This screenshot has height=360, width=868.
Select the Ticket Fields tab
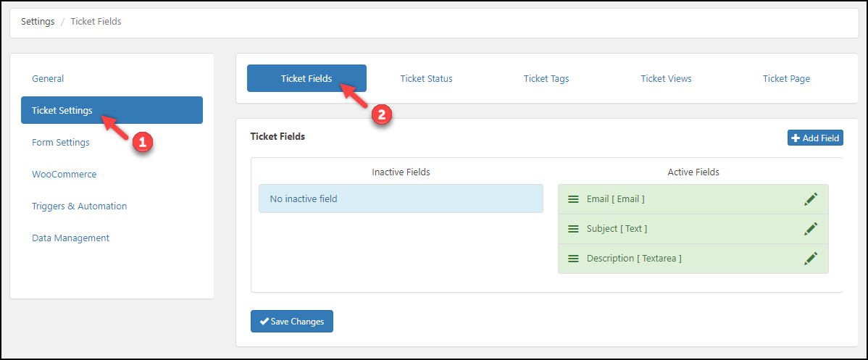(306, 79)
